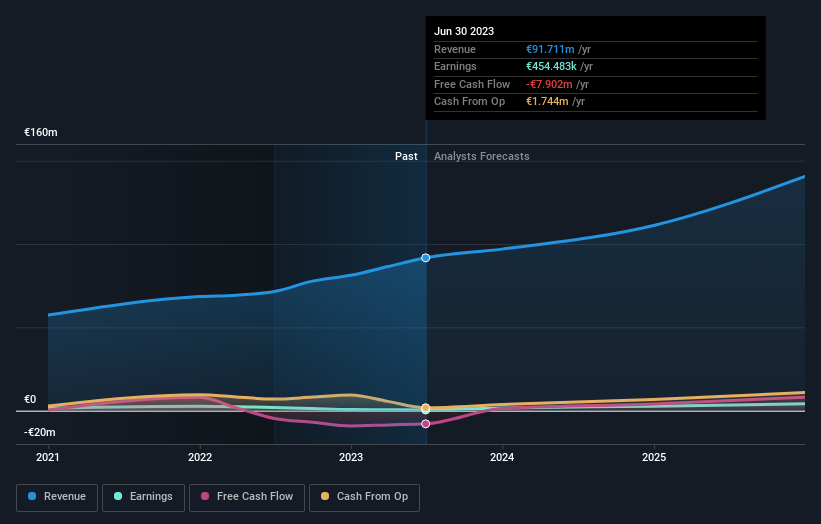Click the €91.711m revenue value in tooltip

pos(550,49)
